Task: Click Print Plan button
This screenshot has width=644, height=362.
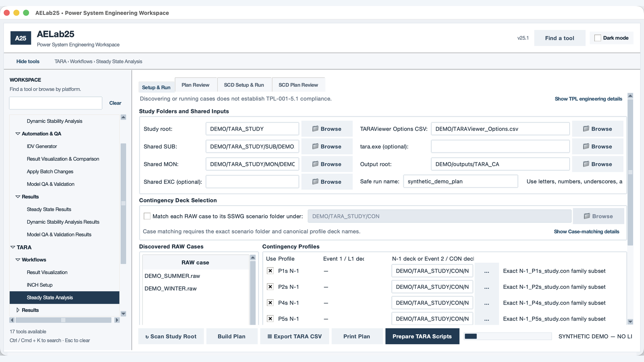Action: point(357,336)
